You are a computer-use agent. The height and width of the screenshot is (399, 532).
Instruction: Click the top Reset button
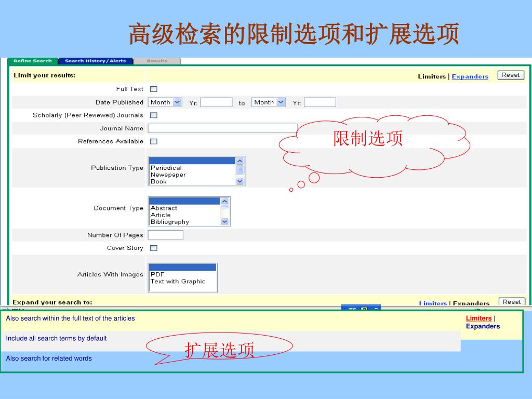(511, 75)
